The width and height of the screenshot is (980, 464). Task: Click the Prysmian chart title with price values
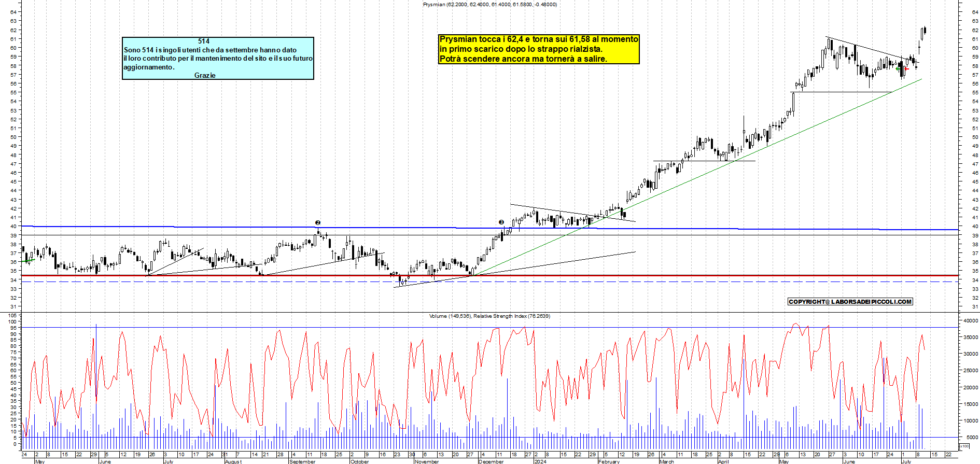pyautogui.click(x=490, y=4)
